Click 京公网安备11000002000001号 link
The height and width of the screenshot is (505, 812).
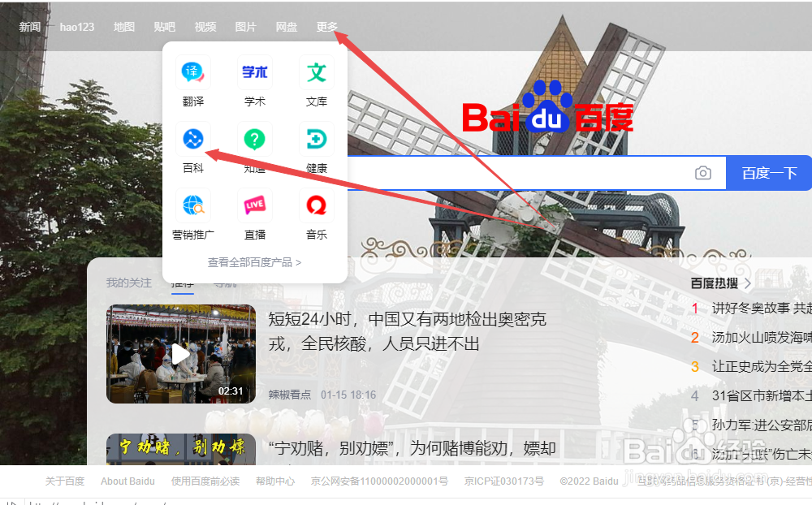point(379,481)
